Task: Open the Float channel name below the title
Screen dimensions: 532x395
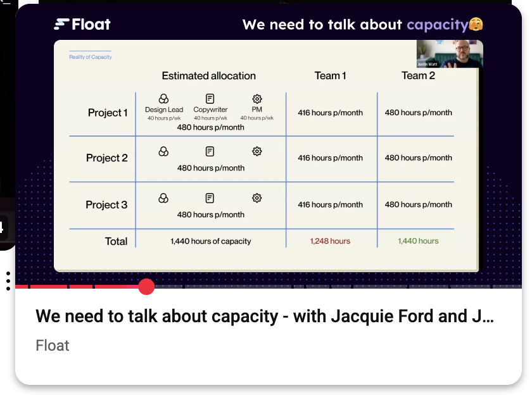Action: click(53, 346)
